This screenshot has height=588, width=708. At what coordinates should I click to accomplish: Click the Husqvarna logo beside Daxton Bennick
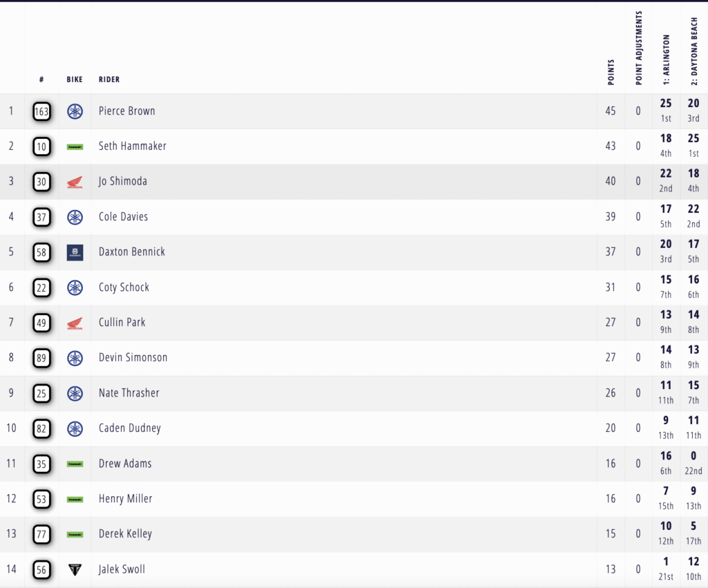(x=75, y=252)
